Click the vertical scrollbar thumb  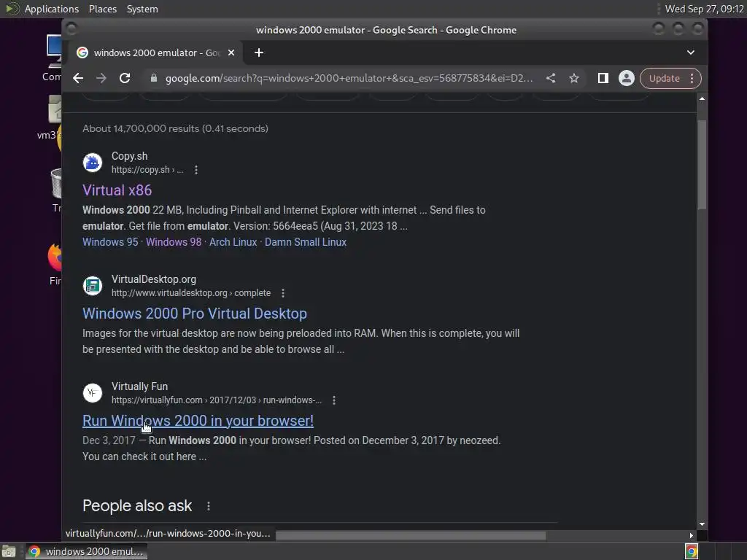pos(702,164)
